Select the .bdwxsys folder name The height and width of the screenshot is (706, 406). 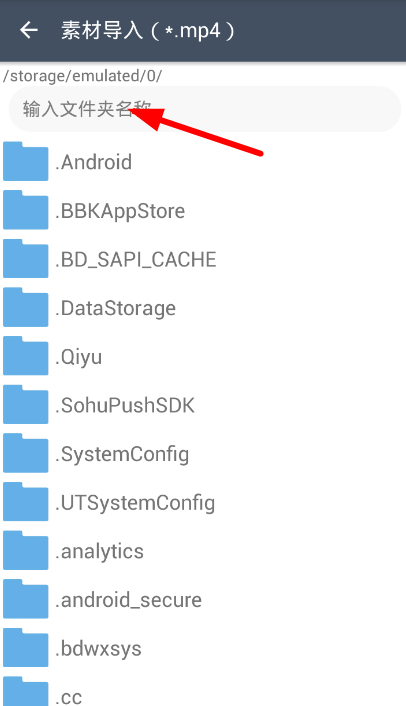coord(98,649)
